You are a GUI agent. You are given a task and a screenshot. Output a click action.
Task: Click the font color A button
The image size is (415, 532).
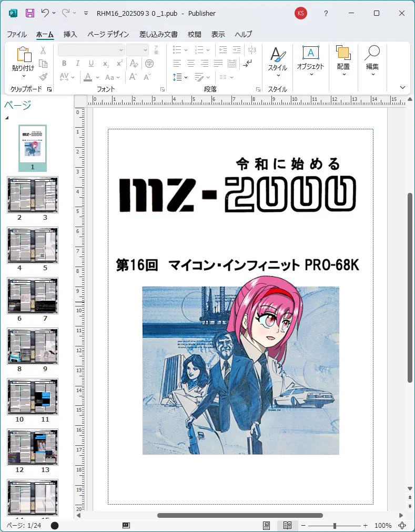click(88, 77)
